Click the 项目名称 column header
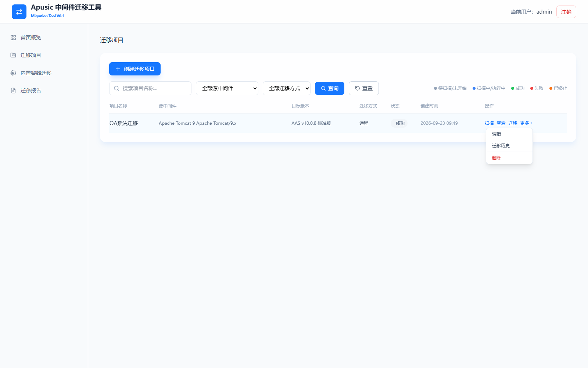 coord(118,106)
